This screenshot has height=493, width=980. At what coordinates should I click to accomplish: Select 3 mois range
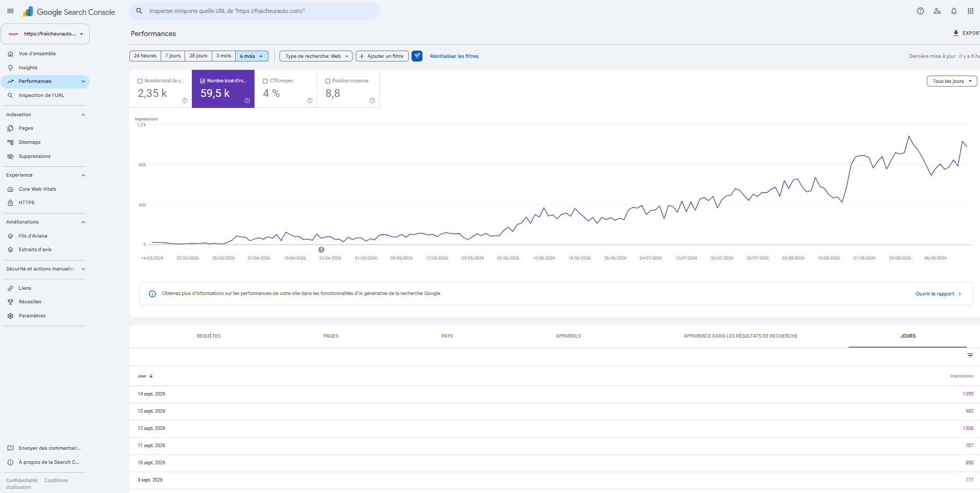pyautogui.click(x=224, y=56)
